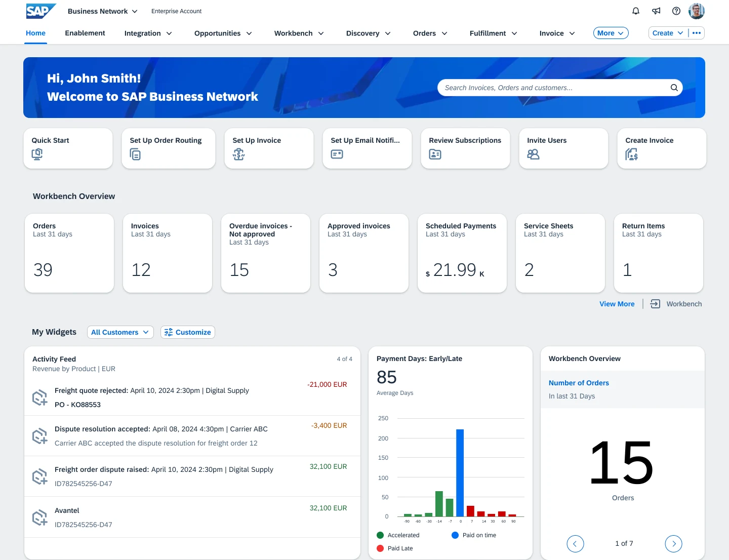Click the -3,400 EUR amount
The image size is (729, 560).
(x=329, y=425)
